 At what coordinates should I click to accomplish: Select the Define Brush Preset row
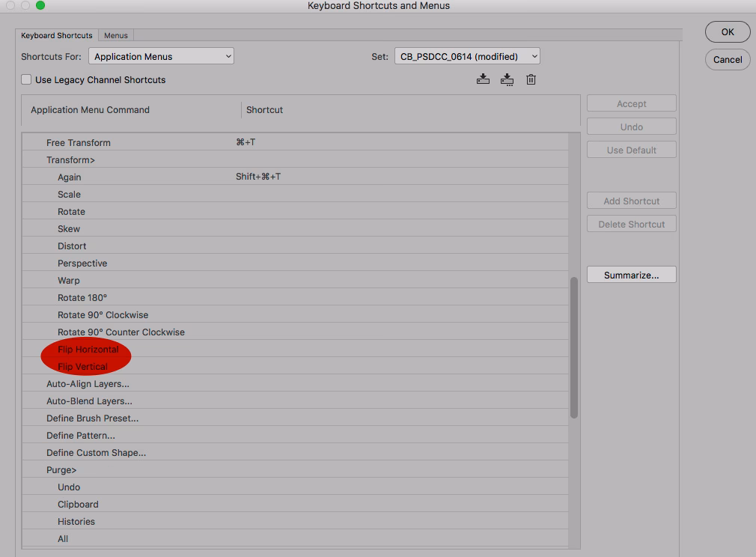92,418
